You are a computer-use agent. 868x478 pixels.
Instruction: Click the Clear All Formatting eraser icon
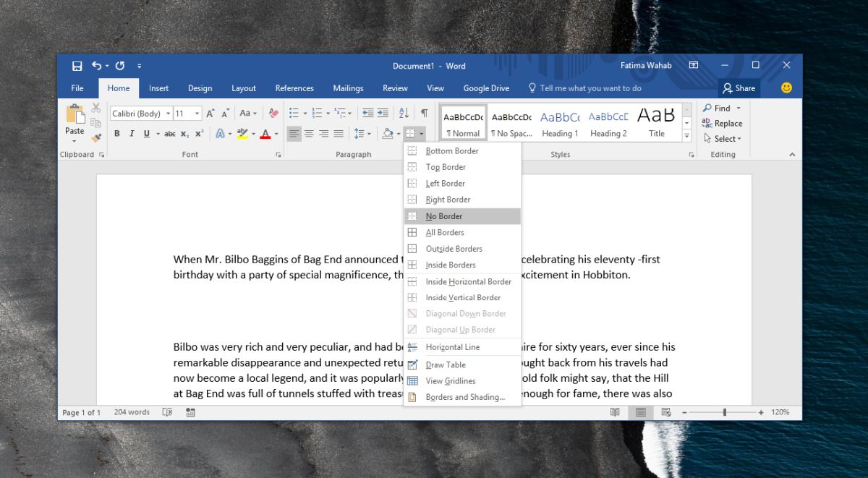[x=273, y=114]
